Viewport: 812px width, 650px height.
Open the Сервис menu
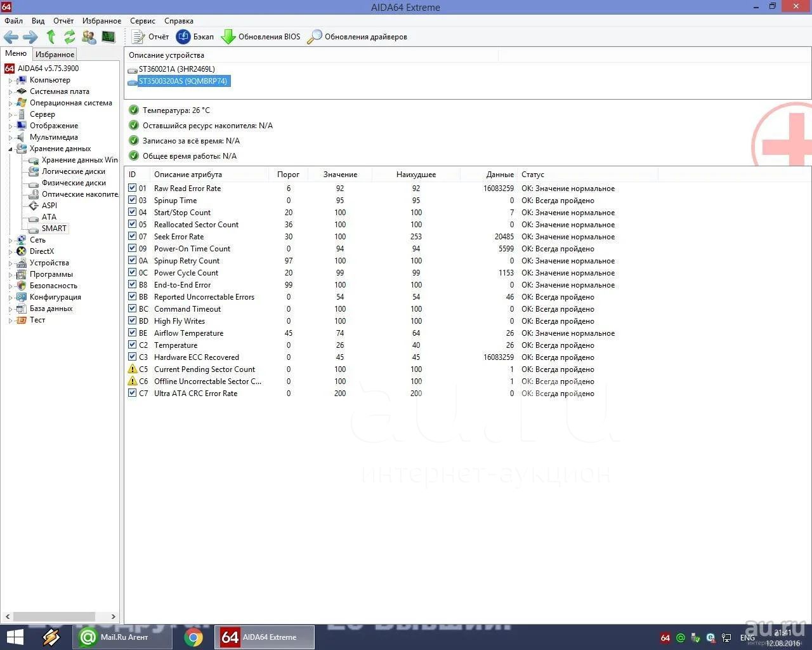(x=143, y=21)
